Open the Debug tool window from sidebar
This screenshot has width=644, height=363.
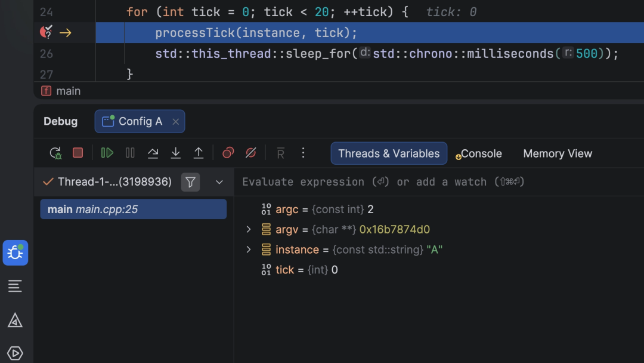pyautogui.click(x=15, y=253)
